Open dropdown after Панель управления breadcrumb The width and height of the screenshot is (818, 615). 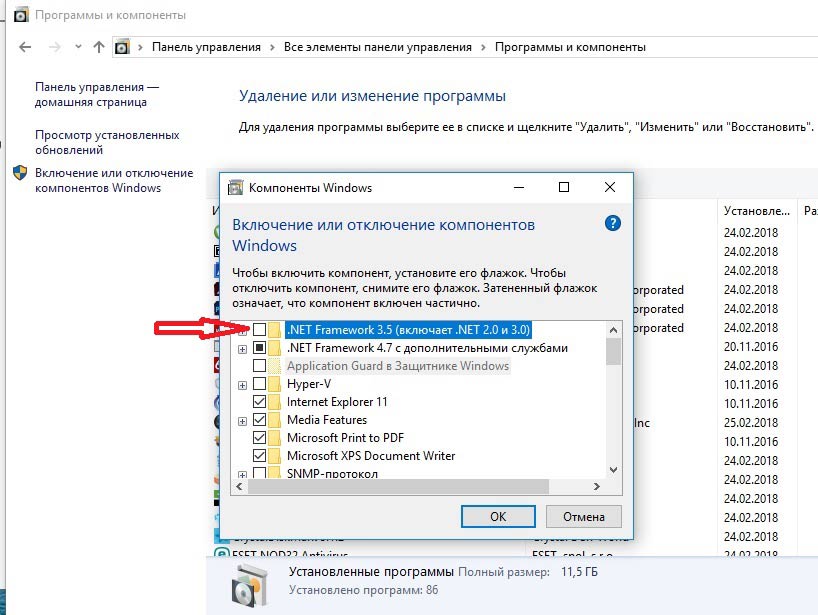point(272,47)
